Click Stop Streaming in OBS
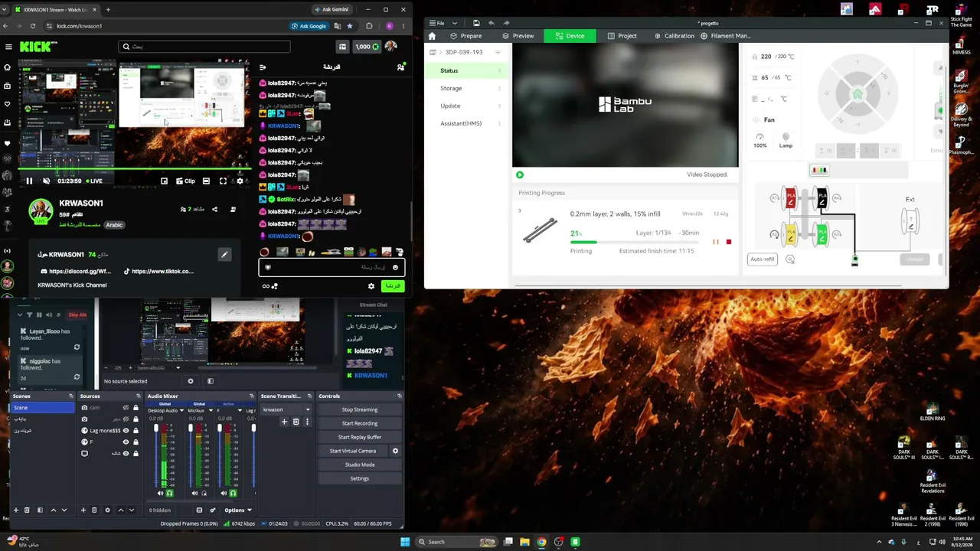 pyautogui.click(x=360, y=409)
